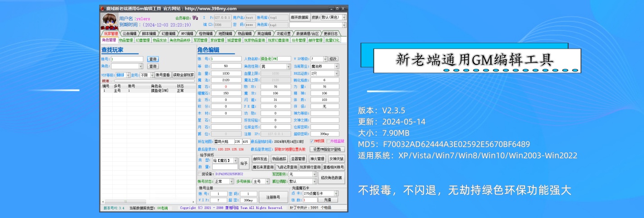Click the 设置PM指定IP登陆 button

pyautogui.click(x=327, y=149)
